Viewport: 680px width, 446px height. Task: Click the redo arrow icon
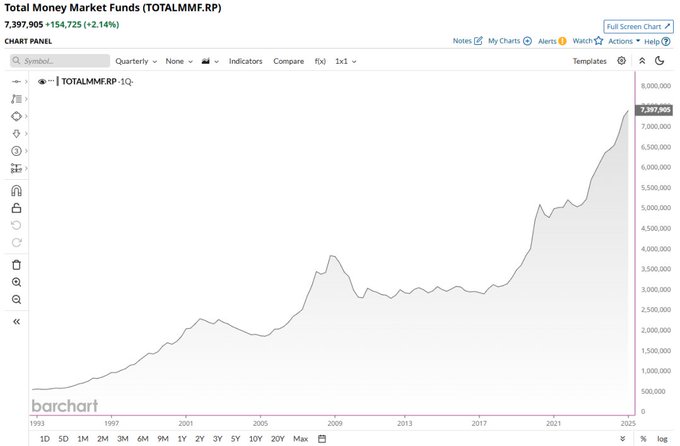click(16, 243)
